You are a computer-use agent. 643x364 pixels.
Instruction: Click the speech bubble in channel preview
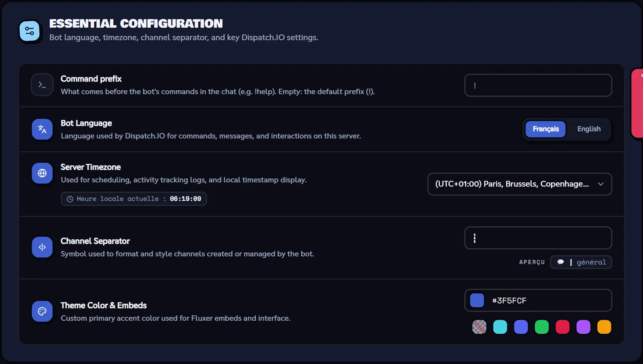(561, 262)
